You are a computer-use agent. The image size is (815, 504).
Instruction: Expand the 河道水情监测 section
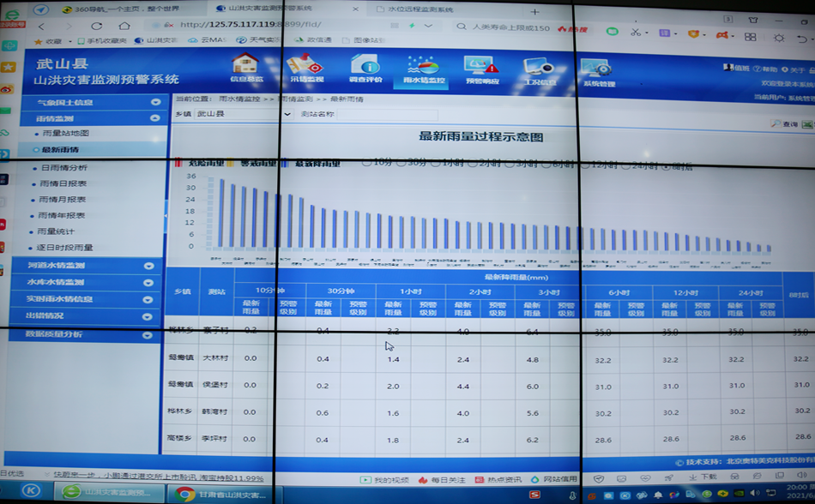tap(149, 266)
